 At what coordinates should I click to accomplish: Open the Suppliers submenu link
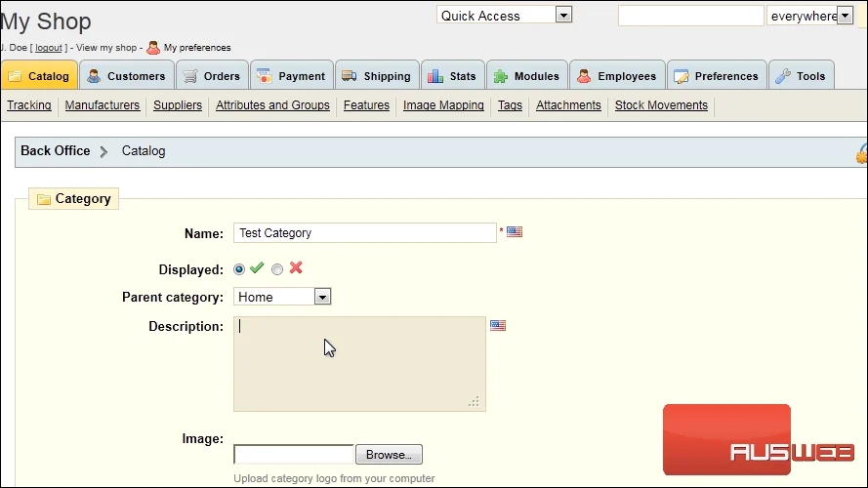coord(178,105)
